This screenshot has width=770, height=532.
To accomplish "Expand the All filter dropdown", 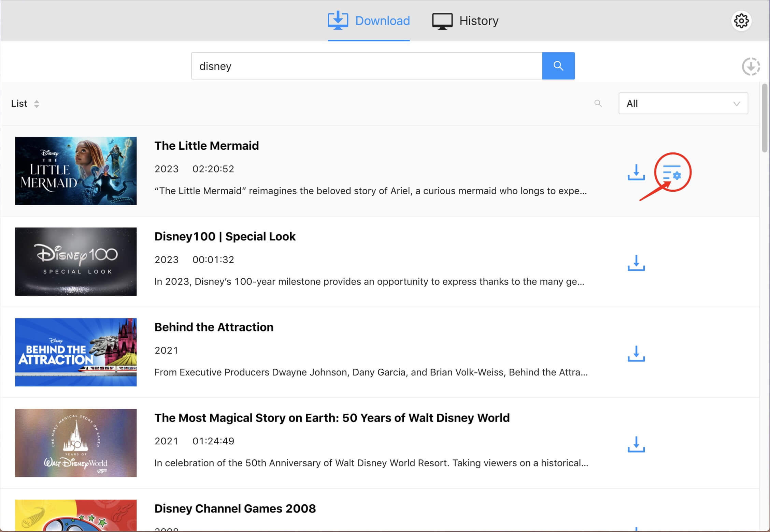I will [x=683, y=103].
